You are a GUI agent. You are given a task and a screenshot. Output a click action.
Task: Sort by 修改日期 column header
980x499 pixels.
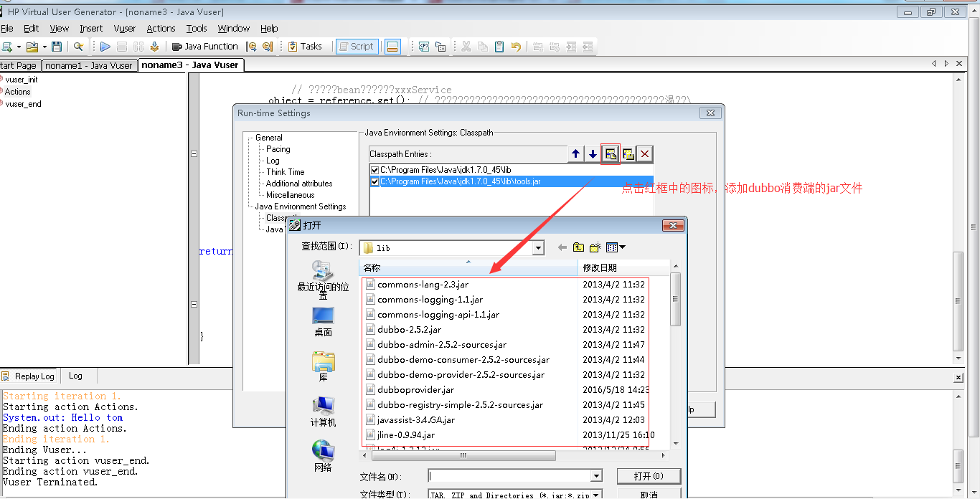tap(623, 268)
